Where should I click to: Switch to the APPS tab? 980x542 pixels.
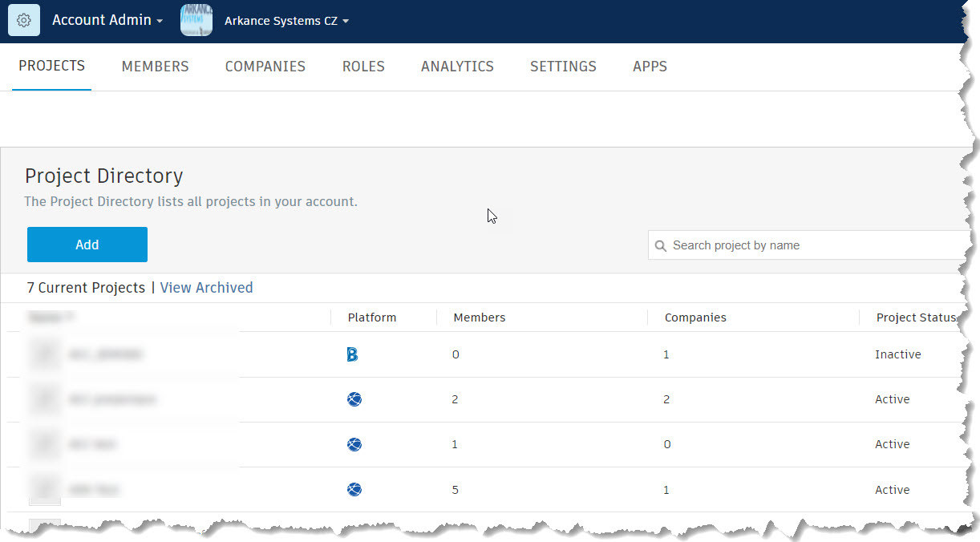650,67
